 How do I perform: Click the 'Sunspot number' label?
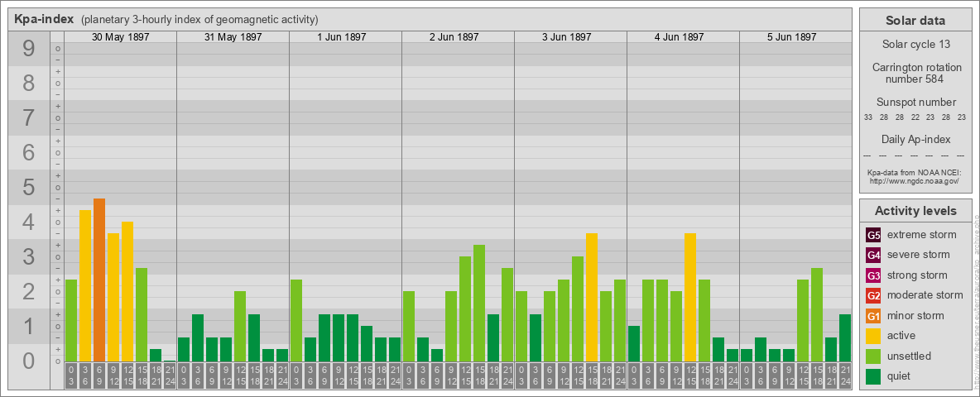915,103
